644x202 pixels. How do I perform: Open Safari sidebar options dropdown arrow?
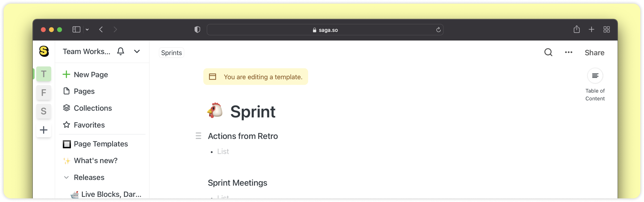(x=87, y=30)
